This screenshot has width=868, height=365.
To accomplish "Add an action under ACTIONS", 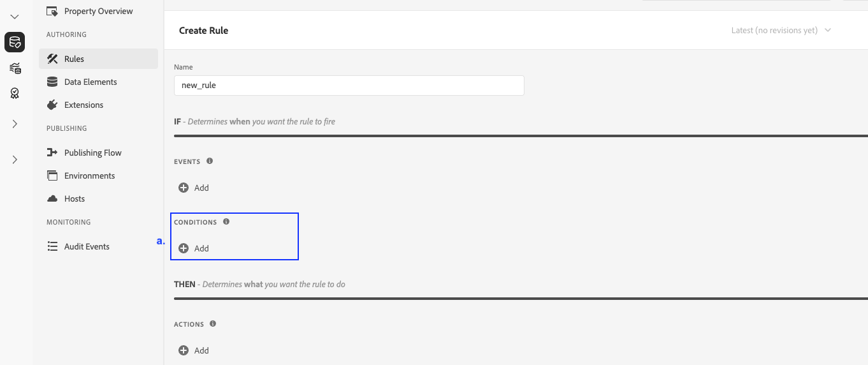I will (194, 350).
